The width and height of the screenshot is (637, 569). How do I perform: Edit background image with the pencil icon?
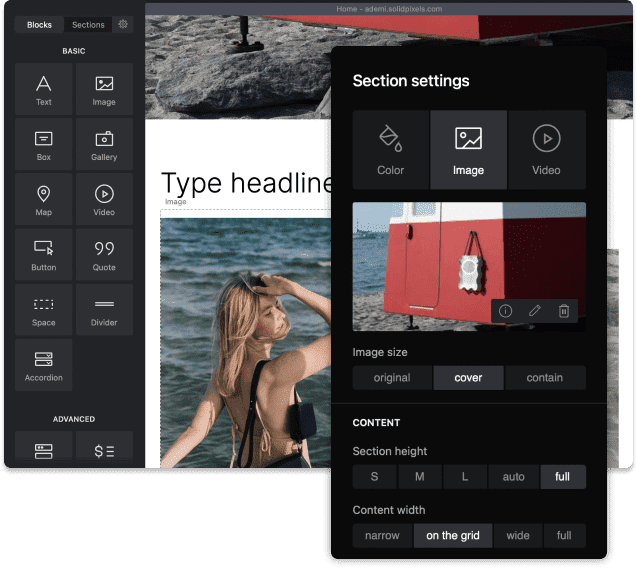[535, 311]
